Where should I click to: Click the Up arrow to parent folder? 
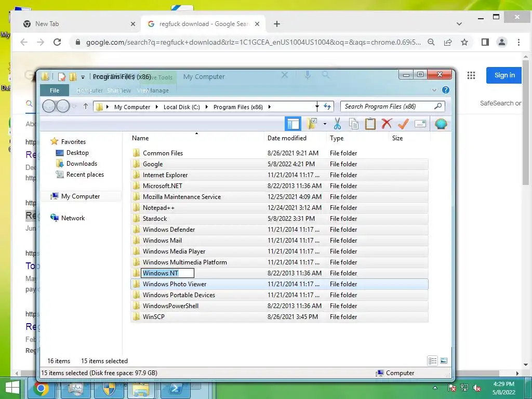coord(86,107)
